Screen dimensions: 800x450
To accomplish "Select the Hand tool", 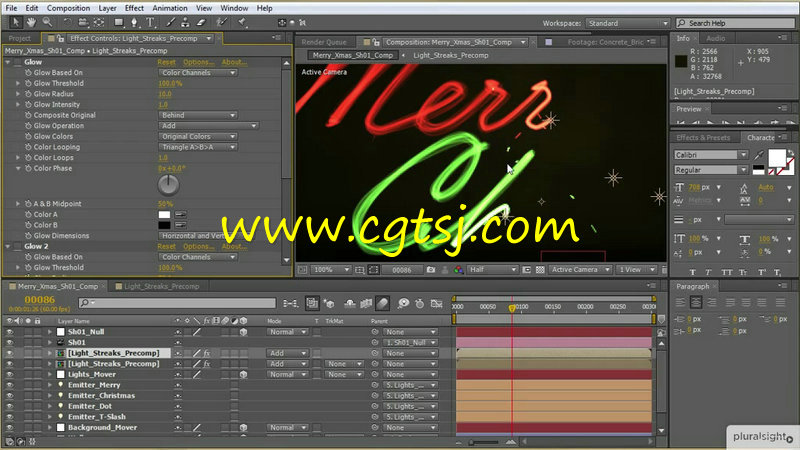I will pyautogui.click(x=32, y=22).
